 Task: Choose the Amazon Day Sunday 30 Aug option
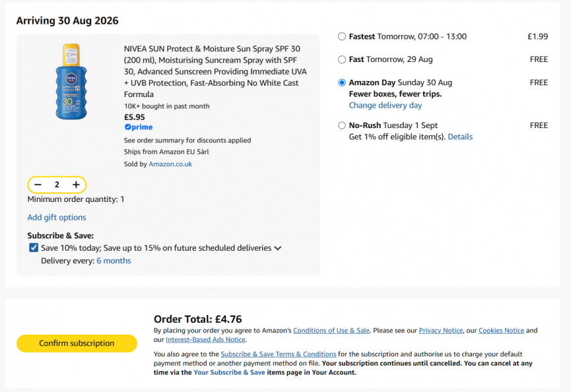pyautogui.click(x=341, y=82)
